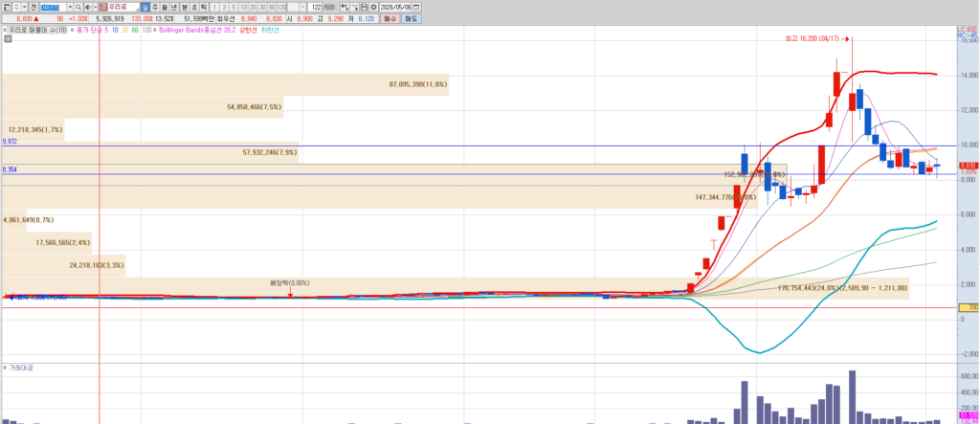Select the 주 weekly chart period
Viewport: 980px width, 424px height.
coord(155,7)
